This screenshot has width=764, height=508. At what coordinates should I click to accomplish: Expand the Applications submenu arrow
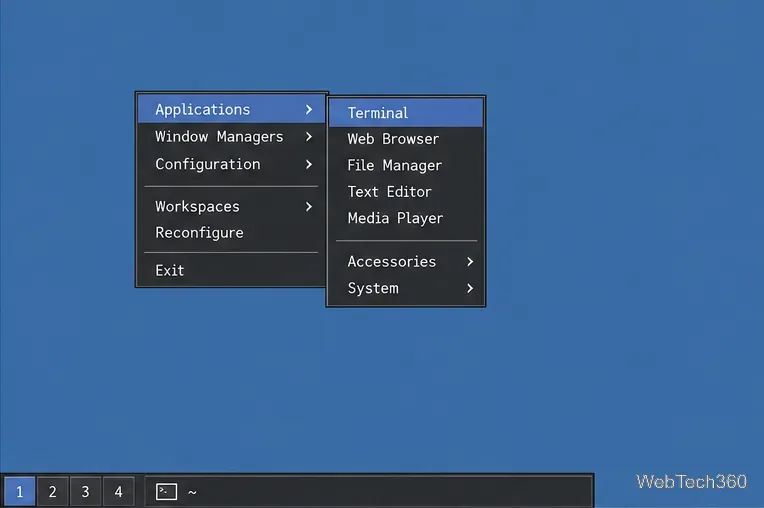click(309, 110)
